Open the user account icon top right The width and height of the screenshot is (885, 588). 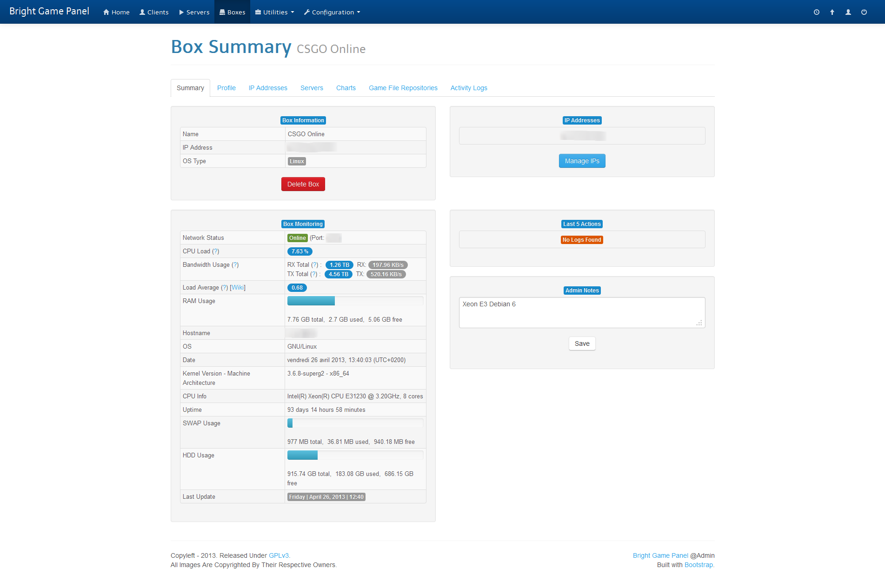coord(848,12)
